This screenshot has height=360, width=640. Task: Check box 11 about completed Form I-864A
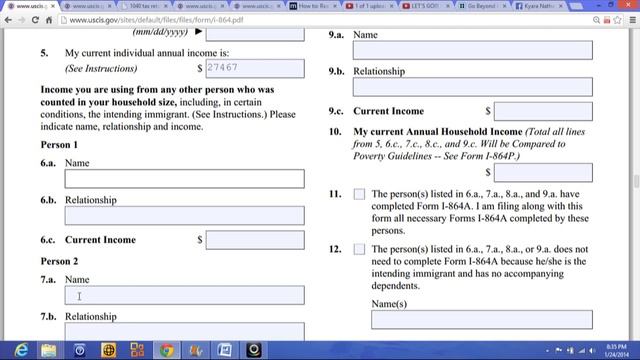pos(359,194)
